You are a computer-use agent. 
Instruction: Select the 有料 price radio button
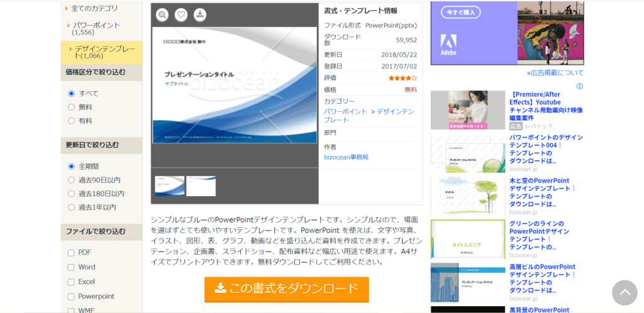click(72, 121)
